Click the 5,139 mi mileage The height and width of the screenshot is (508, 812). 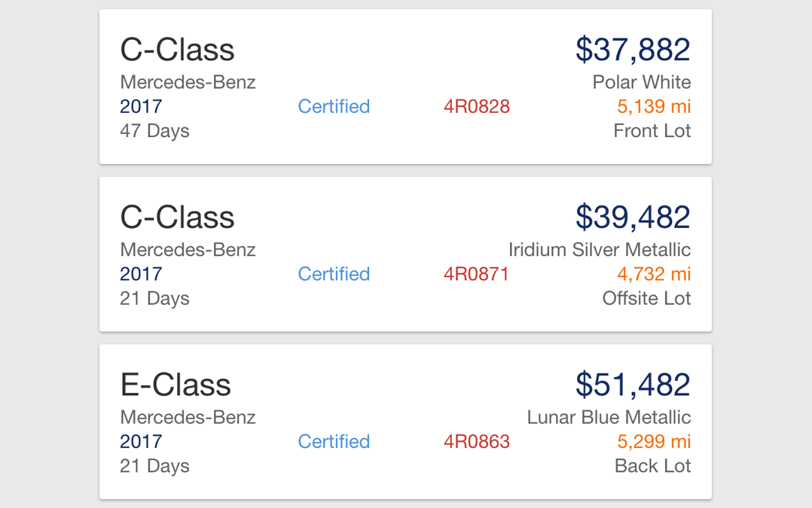pyautogui.click(x=654, y=107)
